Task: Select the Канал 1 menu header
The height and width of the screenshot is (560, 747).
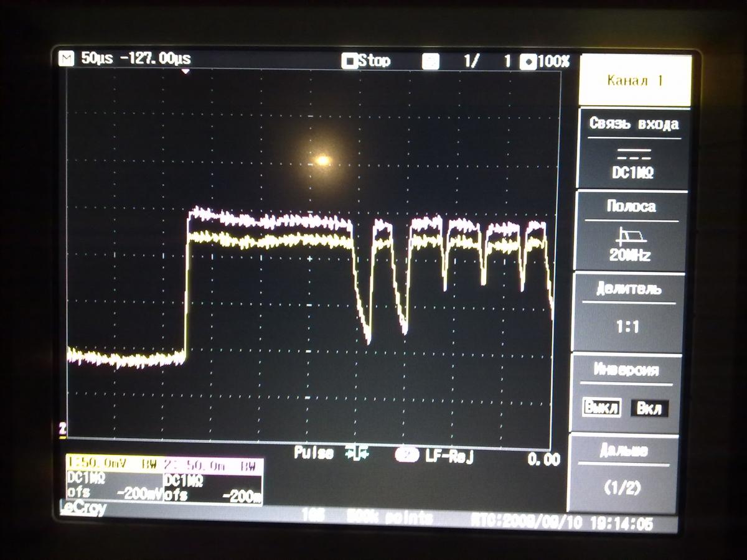Action: coord(635,81)
